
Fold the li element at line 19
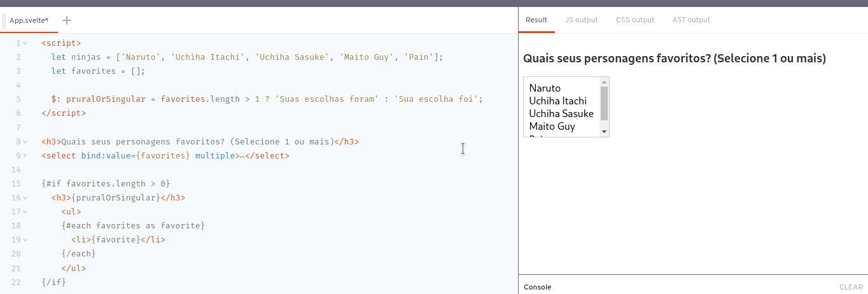[x=25, y=240]
